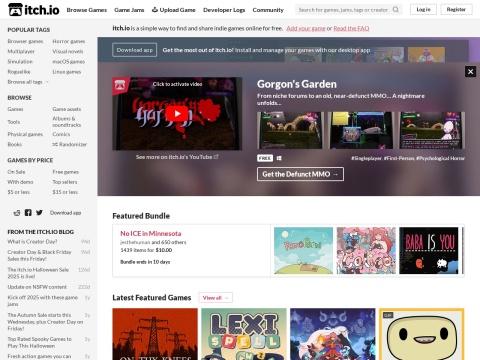
Task: Open the Facebook social icon
Action: (x=28, y=213)
